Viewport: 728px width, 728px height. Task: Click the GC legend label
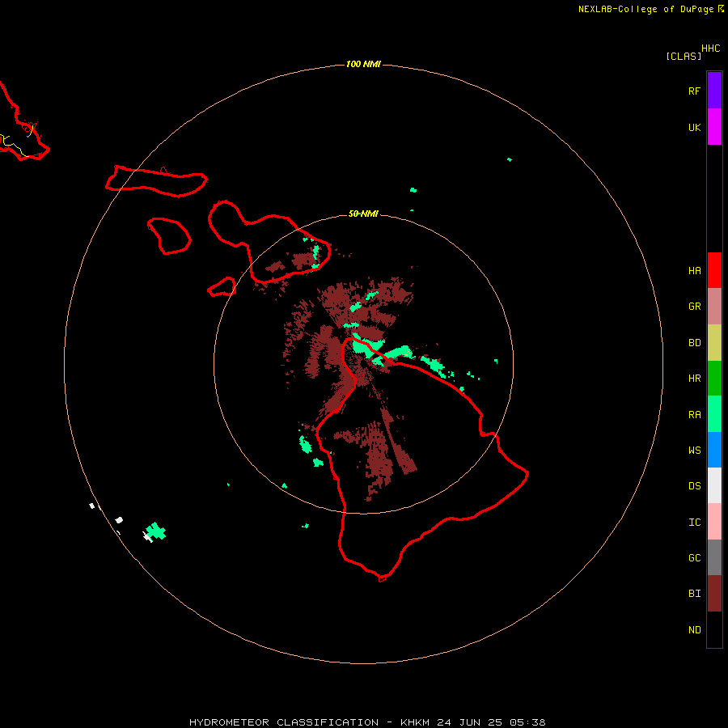pos(694,557)
